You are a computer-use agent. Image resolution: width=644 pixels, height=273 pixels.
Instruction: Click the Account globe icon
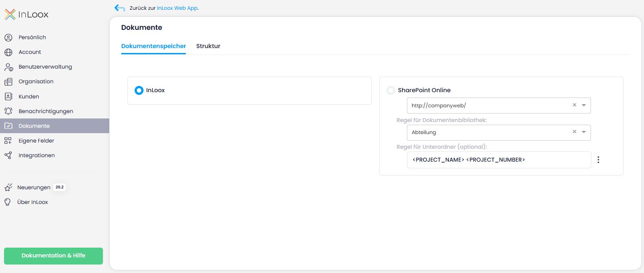[8, 52]
